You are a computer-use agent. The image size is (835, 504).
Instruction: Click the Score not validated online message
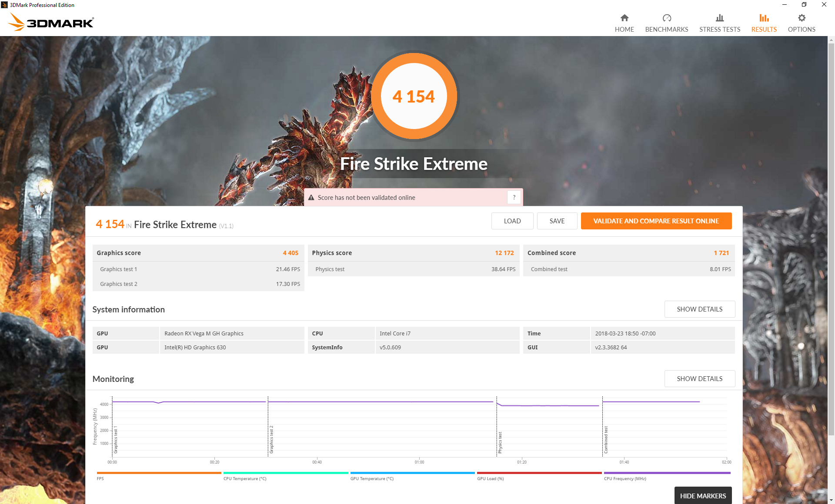click(x=366, y=198)
